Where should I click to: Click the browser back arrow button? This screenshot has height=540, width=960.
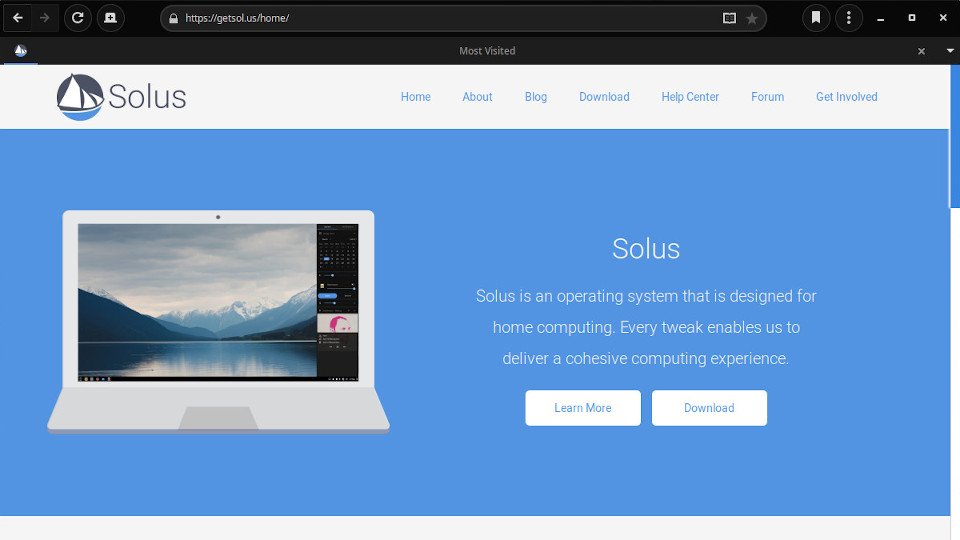(18, 18)
